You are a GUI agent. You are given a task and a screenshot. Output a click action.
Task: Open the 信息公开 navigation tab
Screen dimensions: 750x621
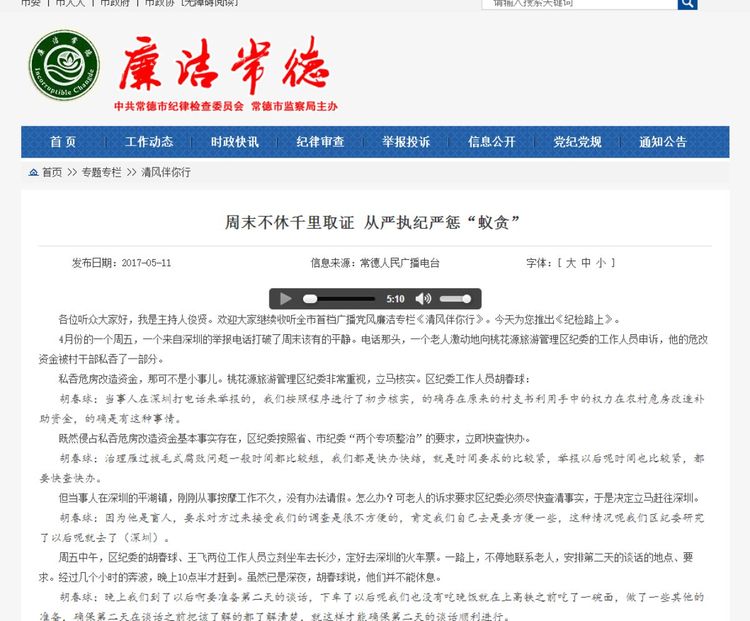coord(491,142)
